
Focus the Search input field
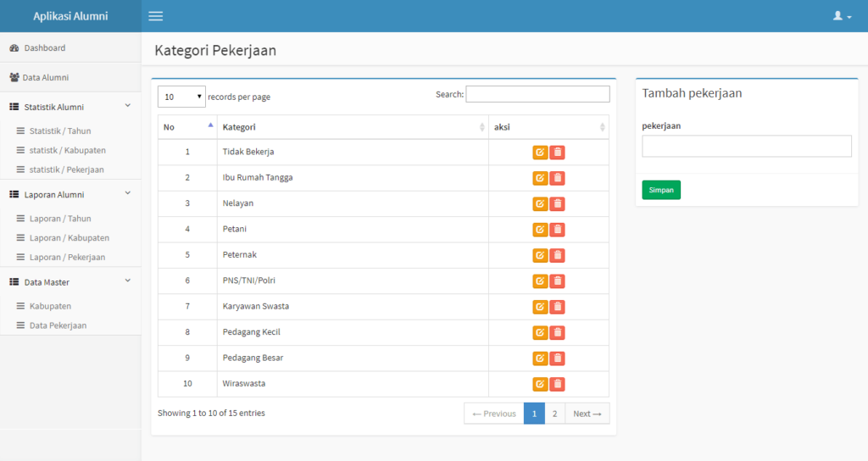(x=537, y=94)
